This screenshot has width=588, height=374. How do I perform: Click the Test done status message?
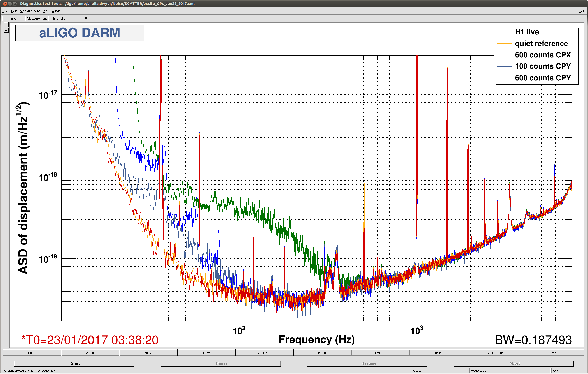point(29,371)
